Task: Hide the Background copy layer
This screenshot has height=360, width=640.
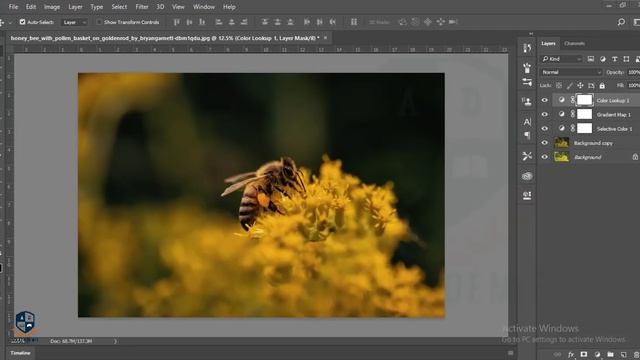Action: coord(544,143)
